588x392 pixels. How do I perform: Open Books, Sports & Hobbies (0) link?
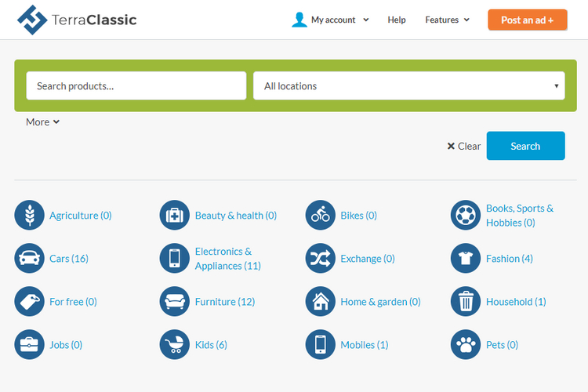tap(519, 216)
